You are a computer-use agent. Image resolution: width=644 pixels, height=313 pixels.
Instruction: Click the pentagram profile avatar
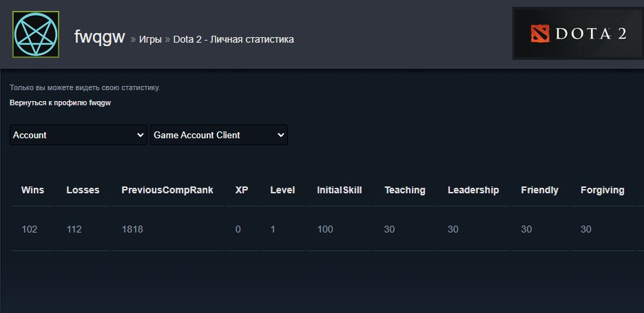coord(36,34)
